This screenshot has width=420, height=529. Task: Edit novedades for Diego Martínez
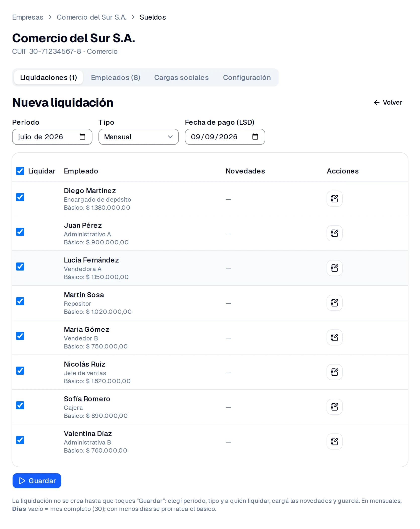tap(334, 199)
